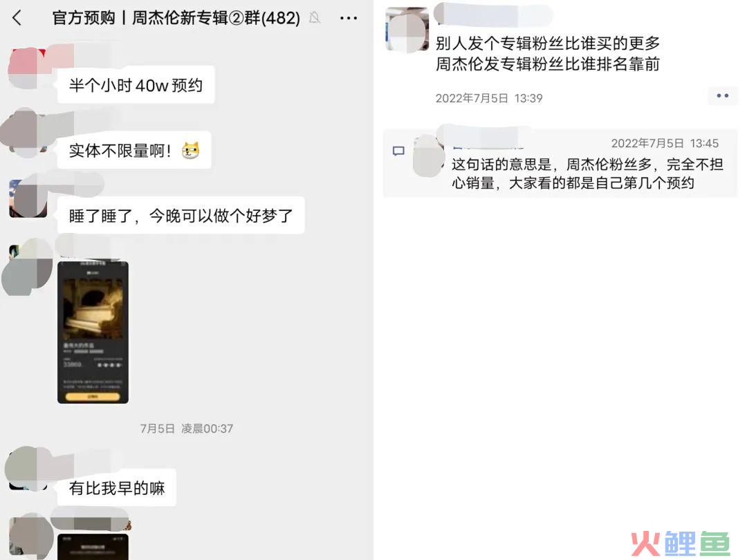
Task: Open avatar of the 睡了睡了 message sender
Action: click(28, 198)
